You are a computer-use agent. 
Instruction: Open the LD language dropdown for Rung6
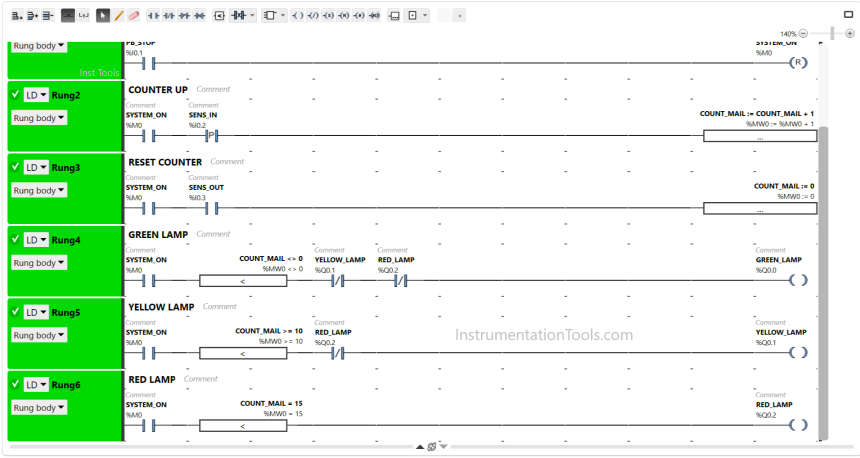pos(36,385)
